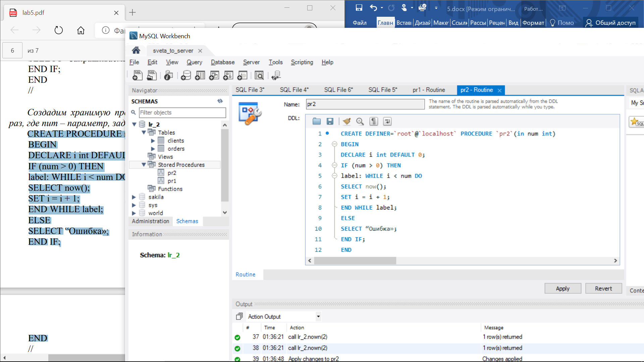Open the object inspector toolbar icon
This screenshot has height=362, width=644.
(x=168, y=75)
